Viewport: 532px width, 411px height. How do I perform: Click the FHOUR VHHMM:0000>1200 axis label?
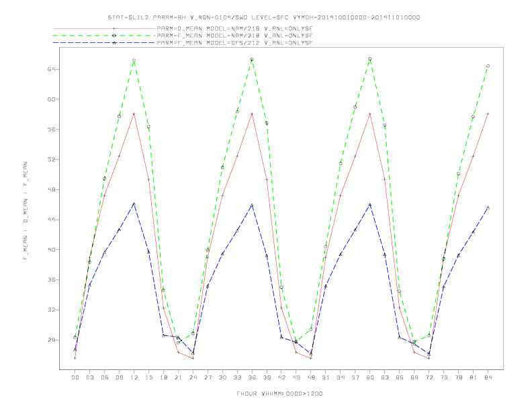[279, 394]
